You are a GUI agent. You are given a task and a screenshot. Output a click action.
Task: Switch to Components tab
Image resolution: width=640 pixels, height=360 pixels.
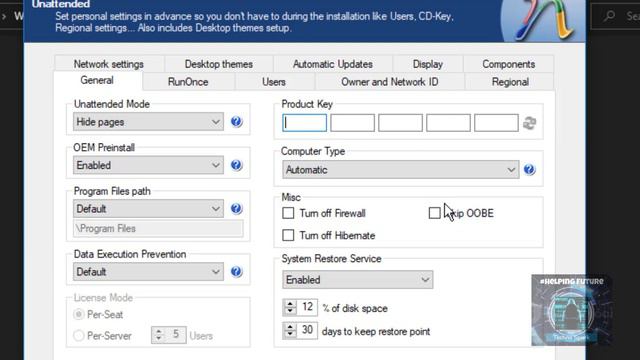pos(509,64)
